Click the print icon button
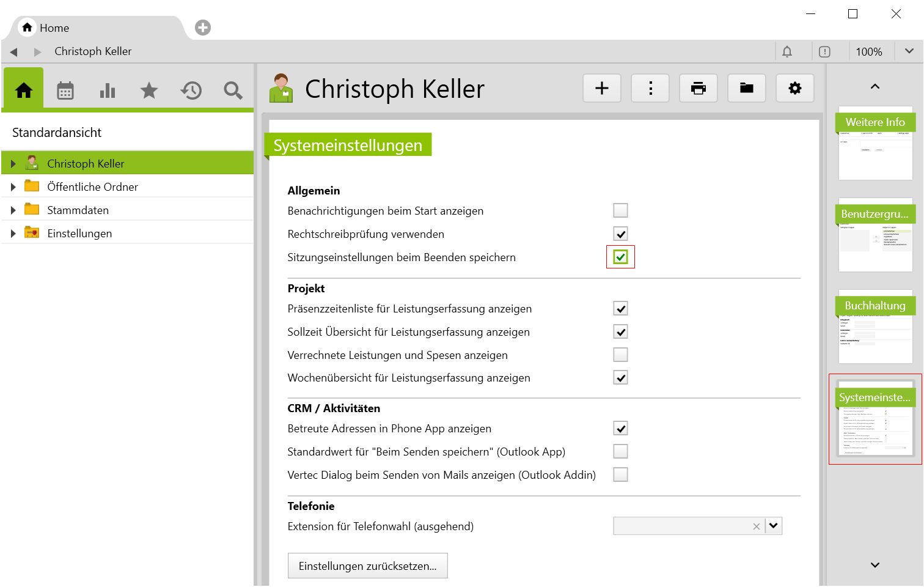The height and width of the screenshot is (587, 924). tap(698, 88)
